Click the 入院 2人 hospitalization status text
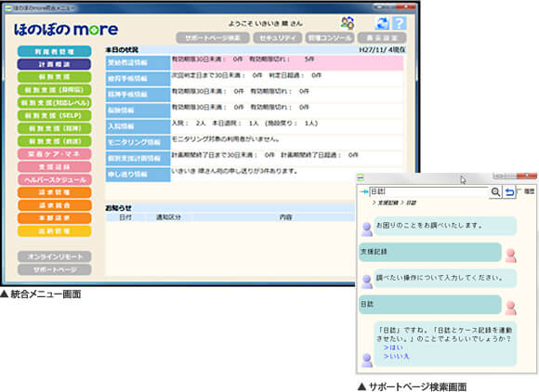 click(189, 123)
